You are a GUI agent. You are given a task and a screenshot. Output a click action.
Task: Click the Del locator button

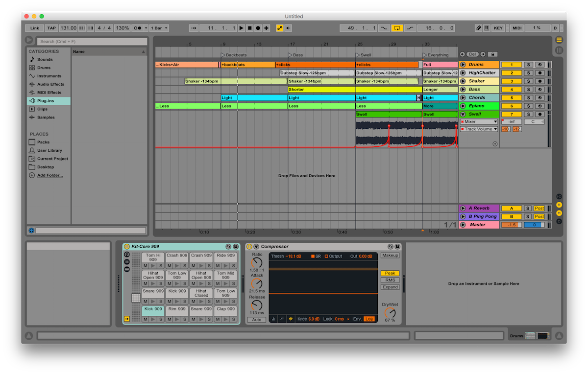click(x=472, y=54)
